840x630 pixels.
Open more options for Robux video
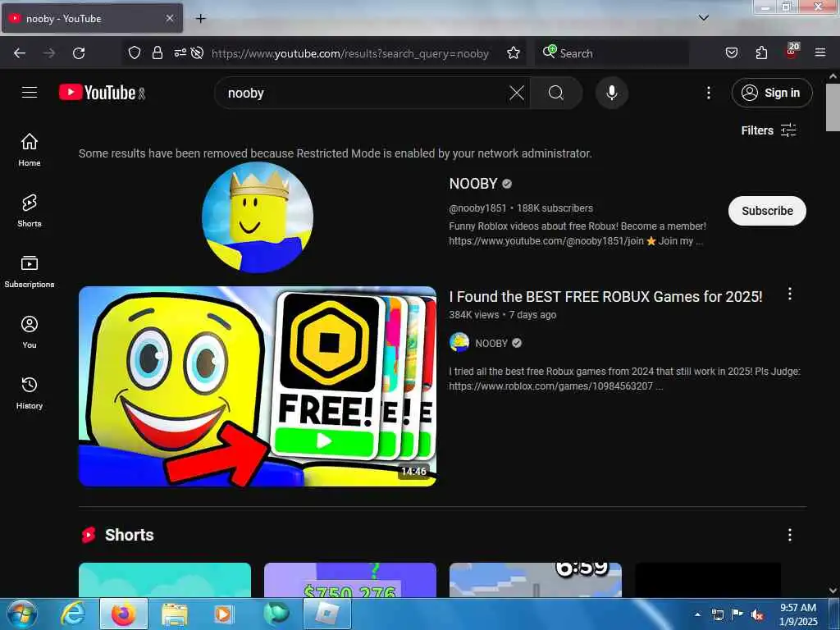click(789, 294)
